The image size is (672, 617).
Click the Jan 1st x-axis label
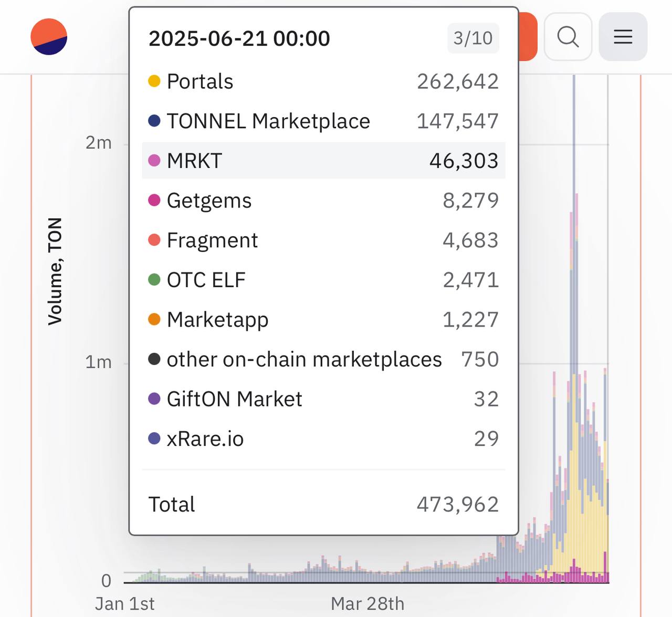[125, 603]
